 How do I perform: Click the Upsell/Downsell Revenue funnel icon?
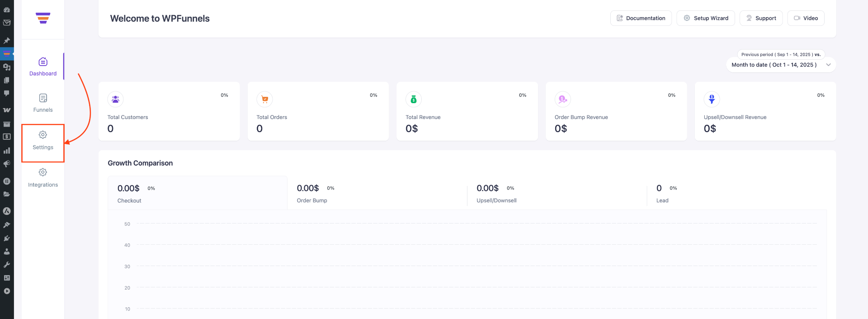click(x=712, y=99)
